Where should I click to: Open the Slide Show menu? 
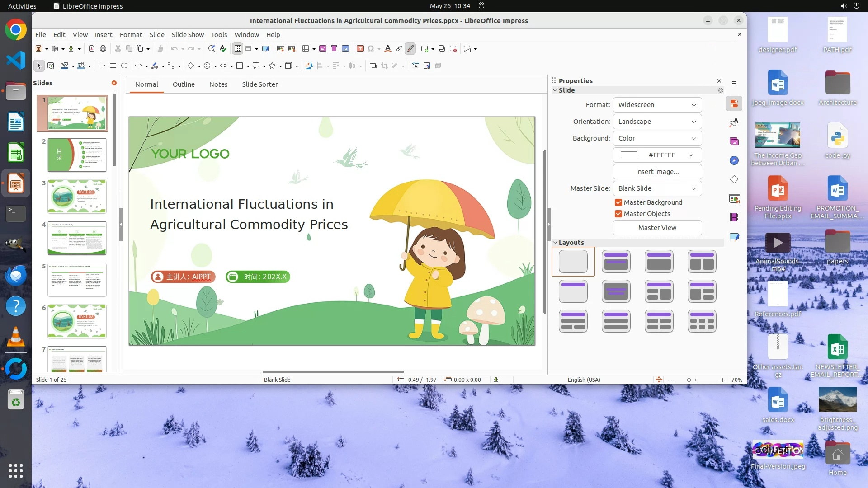click(x=188, y=35)
